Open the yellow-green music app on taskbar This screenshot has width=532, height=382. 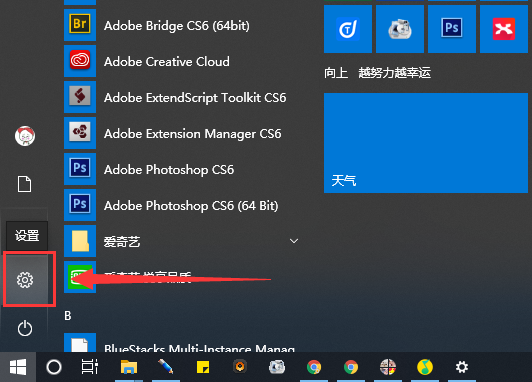click(425, 367)
